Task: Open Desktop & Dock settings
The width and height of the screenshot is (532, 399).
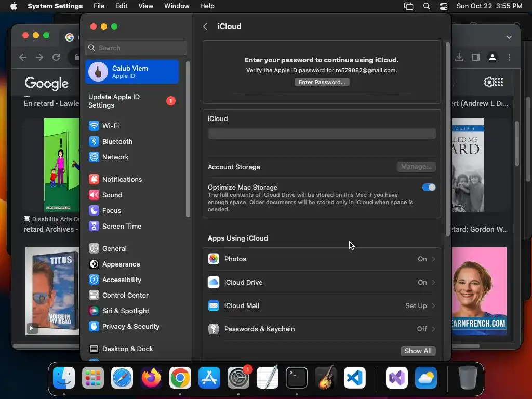Action: (131, 349)
